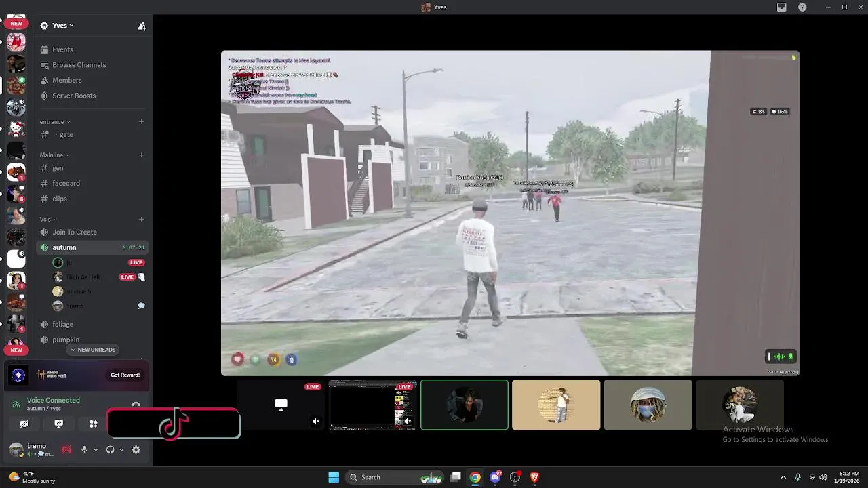Collapse the entrance category
The image size is (868, 488).
[x=55, y=122]
